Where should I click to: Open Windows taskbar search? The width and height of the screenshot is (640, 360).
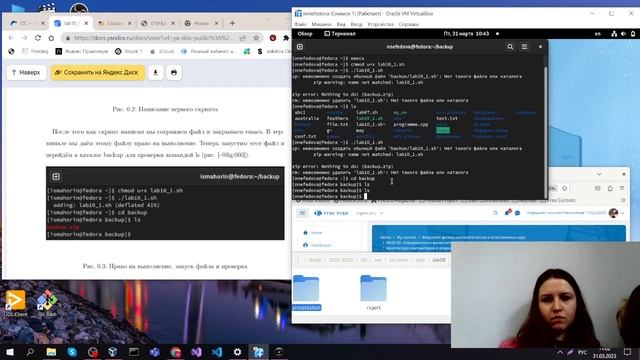30,352
